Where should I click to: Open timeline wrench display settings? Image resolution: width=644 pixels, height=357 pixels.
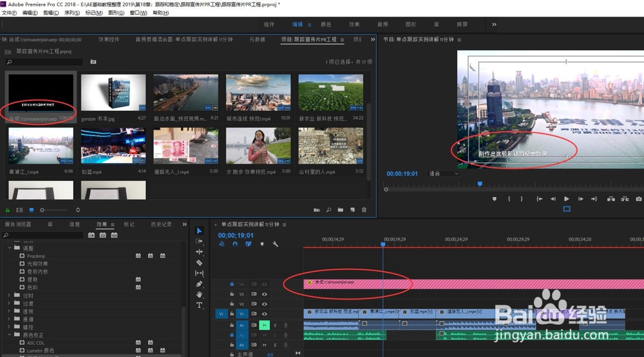(275, 244)
